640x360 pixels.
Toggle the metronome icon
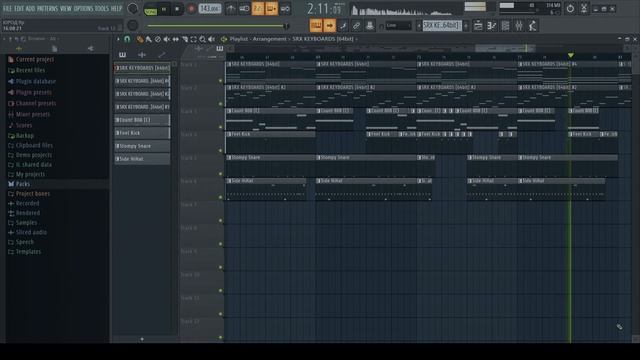231,9
